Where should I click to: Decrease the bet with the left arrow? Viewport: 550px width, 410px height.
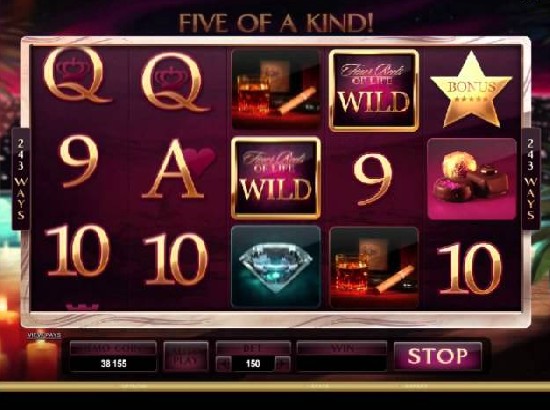coord(223,363)
